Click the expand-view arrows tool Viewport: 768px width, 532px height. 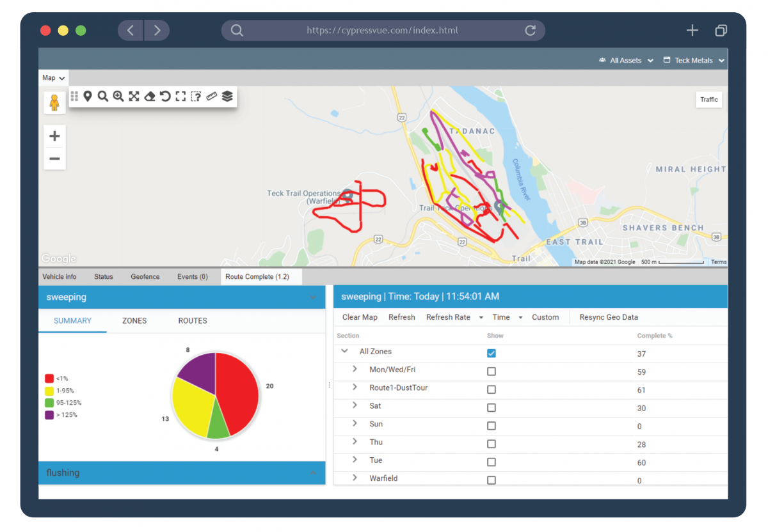pyautogui.click(x=134, y=97)
